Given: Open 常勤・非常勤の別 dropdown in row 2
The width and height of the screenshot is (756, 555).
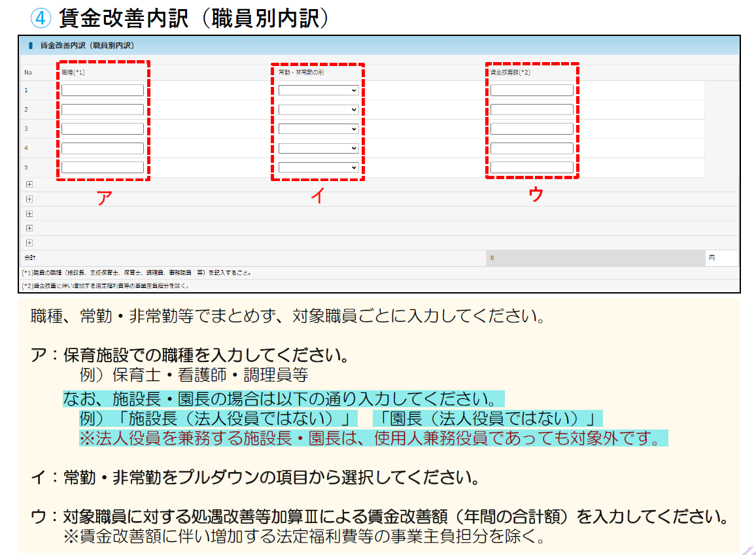Looking at the screenshot, I should 318,110.
